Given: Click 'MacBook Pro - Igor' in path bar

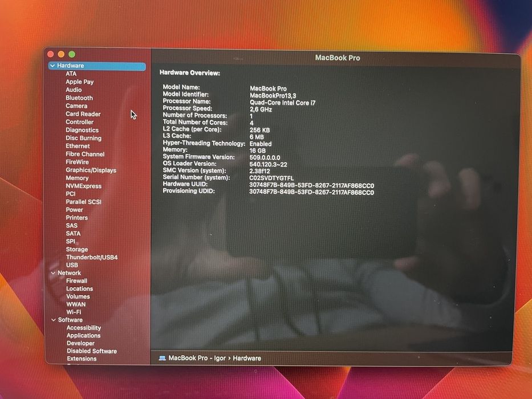Looking at the screenshot, I should point(197,358).
